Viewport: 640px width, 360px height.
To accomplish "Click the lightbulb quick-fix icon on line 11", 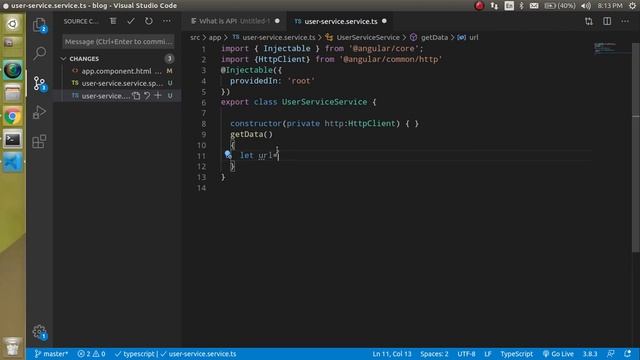I will (228, 155).
